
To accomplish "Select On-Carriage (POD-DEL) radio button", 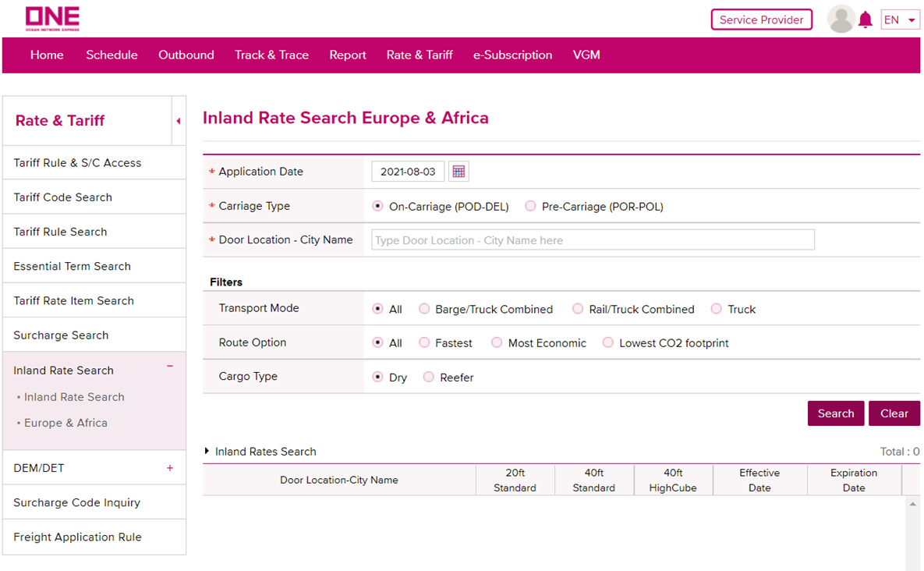I will point(377,206).
